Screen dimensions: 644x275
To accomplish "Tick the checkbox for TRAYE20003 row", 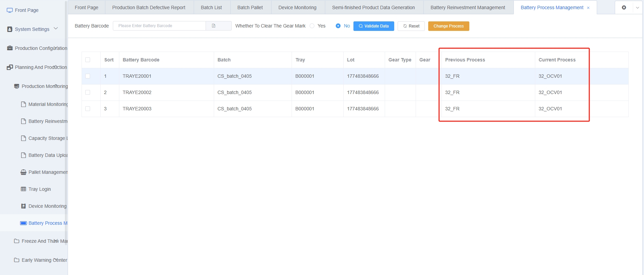I will 88,109.
